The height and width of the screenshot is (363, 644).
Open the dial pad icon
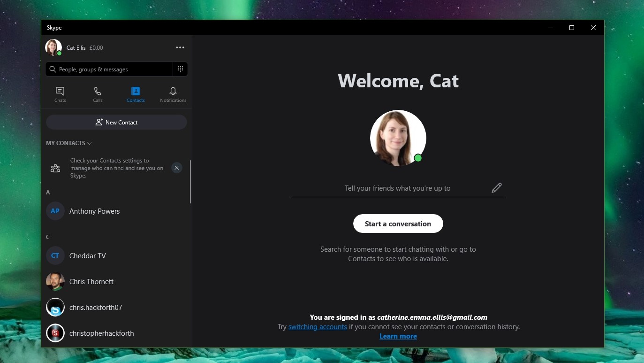[x=181, y=69]
